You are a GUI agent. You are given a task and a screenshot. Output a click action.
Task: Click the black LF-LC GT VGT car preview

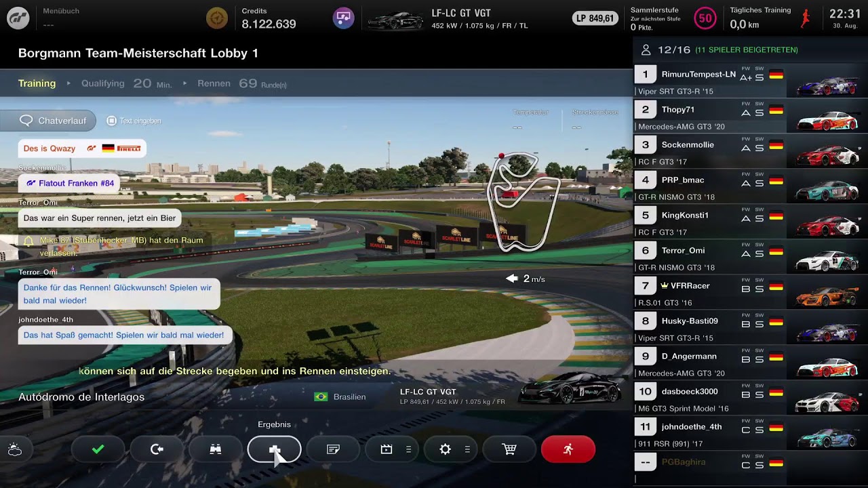coord(570,390)
